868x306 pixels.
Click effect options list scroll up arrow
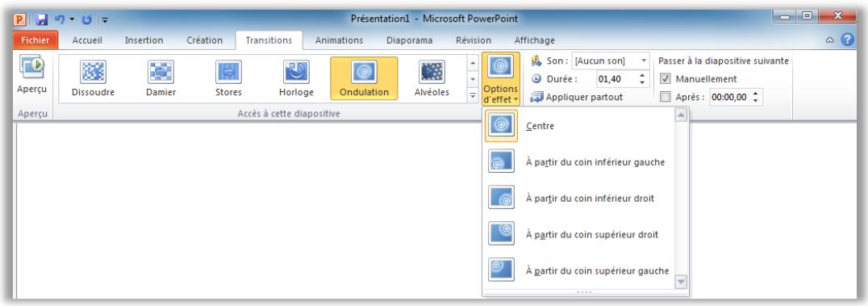681,115
